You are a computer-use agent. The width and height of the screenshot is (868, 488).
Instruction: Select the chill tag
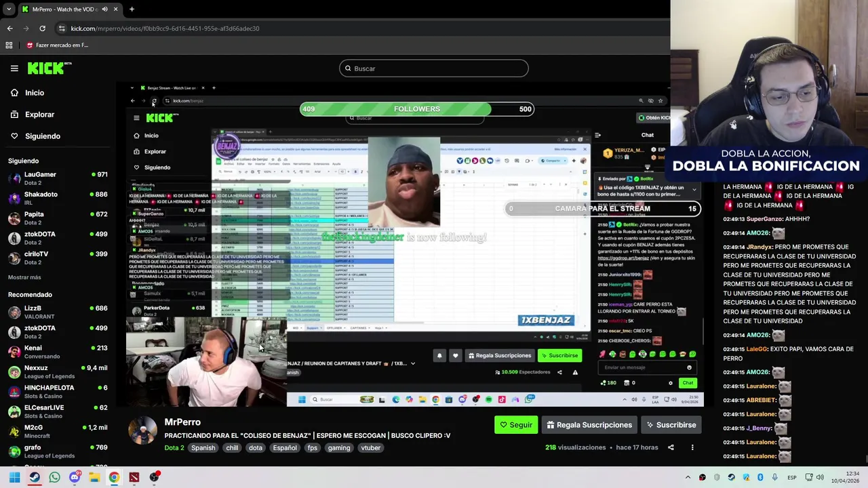232,448
